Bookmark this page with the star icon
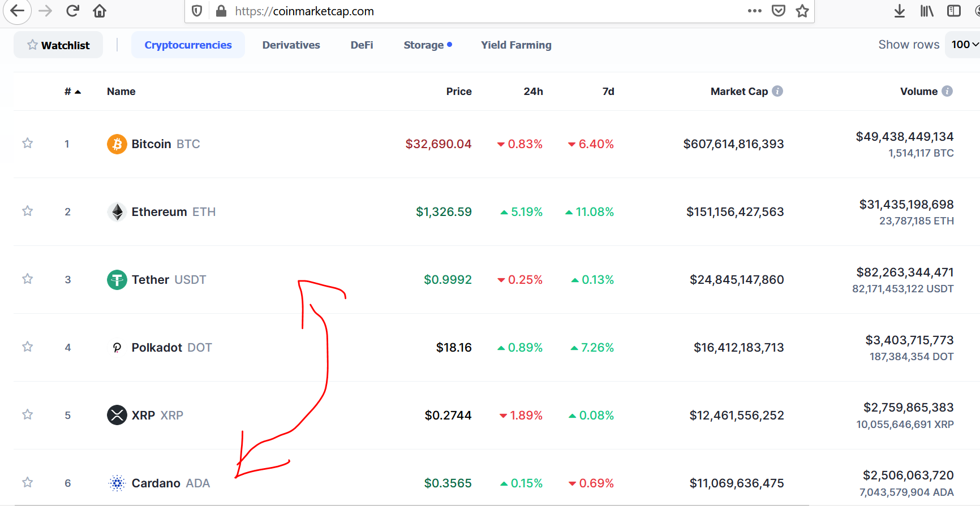Screen dimensions: 980x506 (802, 11)
